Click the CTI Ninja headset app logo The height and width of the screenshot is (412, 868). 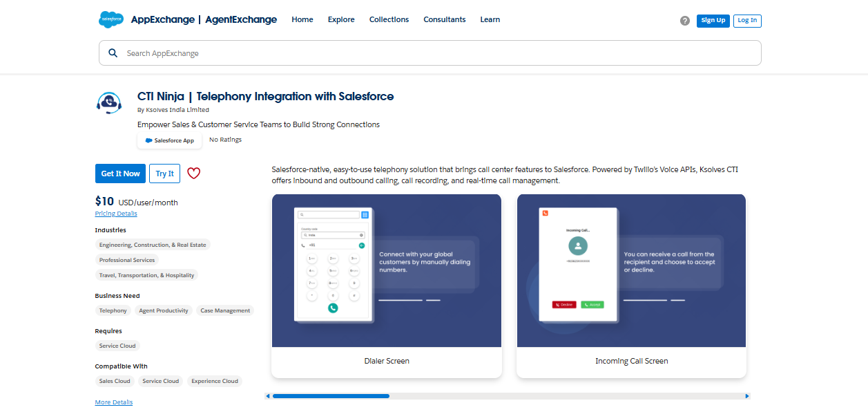pos(109,103)
